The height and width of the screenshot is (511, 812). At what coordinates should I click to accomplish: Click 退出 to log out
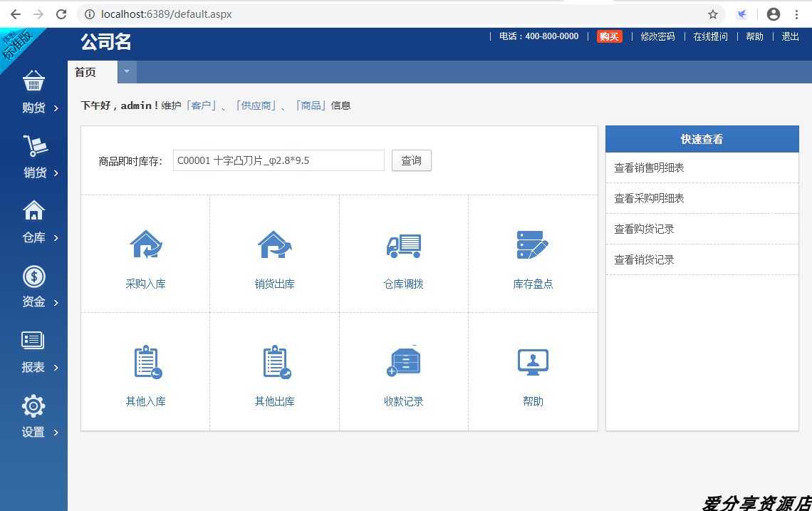790,36
